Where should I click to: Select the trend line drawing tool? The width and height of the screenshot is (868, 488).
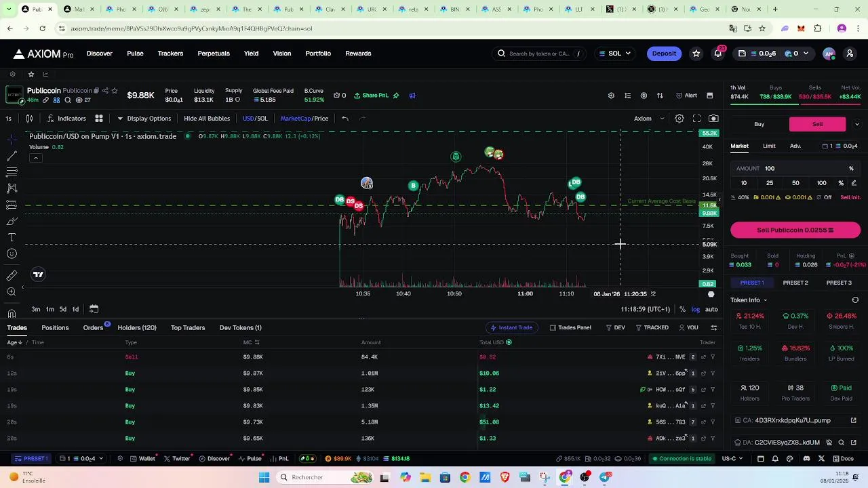coord(12,156)
